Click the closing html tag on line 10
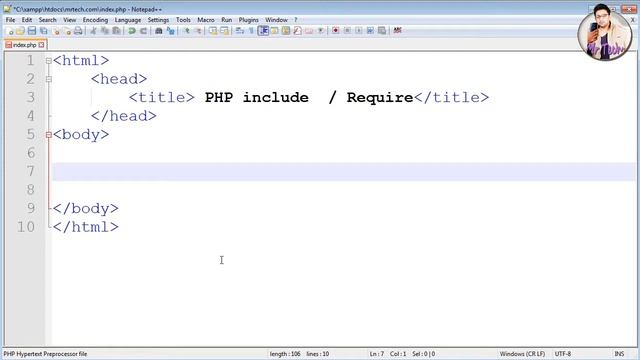Screen dimensions: 640x360 [86, 227]
